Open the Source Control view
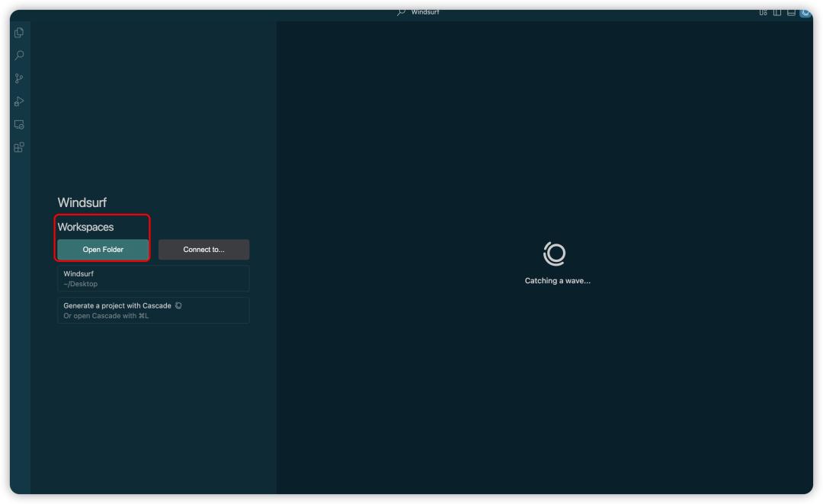Image resolution: width=823 pixels, height=504 pixels. (18, 77)
